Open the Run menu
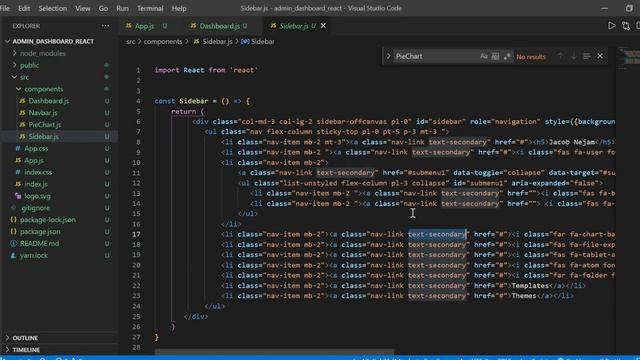The width and height of the screenshot is (640, 360). click(x=122, y=8)
